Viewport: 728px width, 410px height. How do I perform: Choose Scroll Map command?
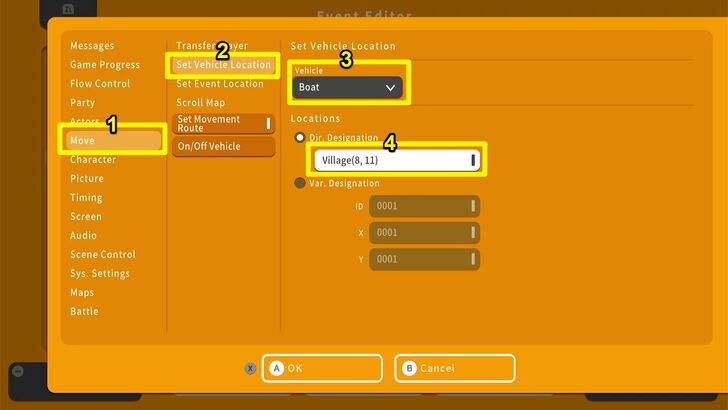tap(201, 103)
